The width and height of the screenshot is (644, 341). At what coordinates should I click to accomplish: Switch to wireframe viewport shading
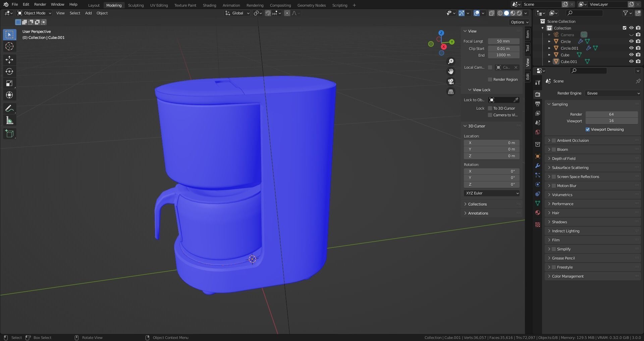pyautogui.click(x=500, y=13)
